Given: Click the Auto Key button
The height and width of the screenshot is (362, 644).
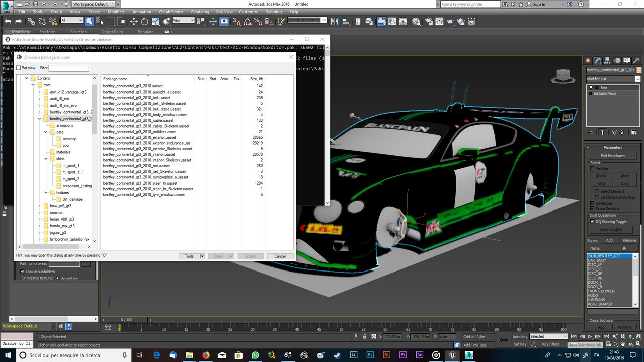Looking at the screenshot, I should pyautogui.click(x=520, y=336).
